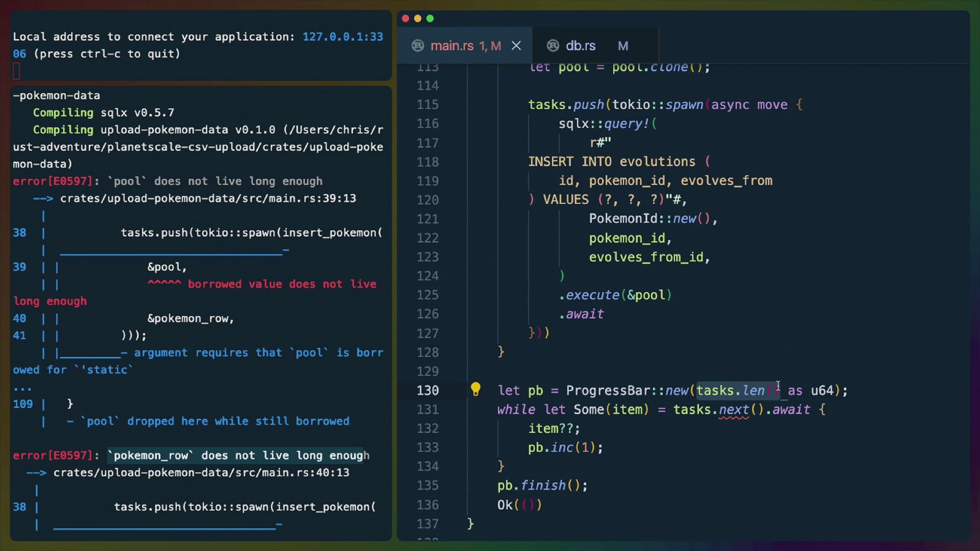Screen dimensions: 980x551
Task: Open error location main.rs:39:13 from the terminal
Action: 208,198
